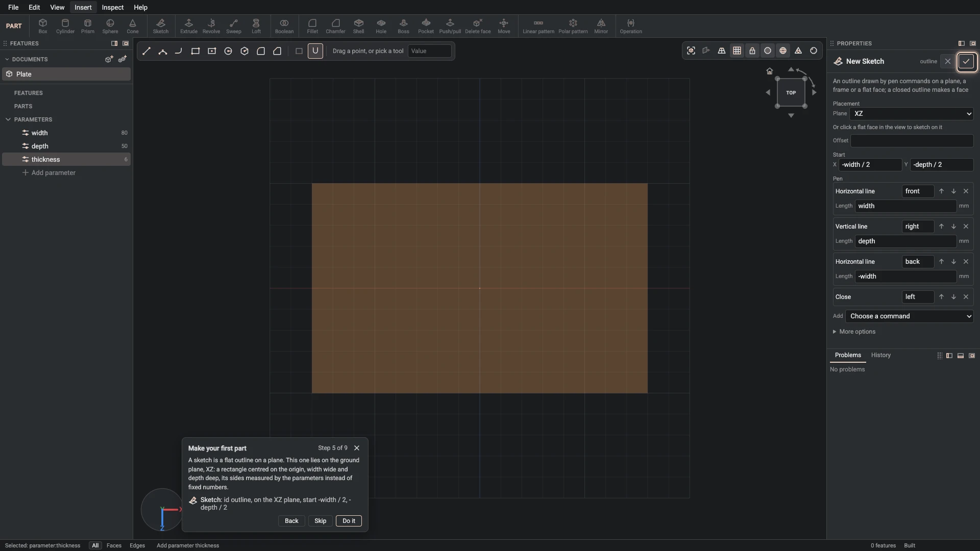Open the Insert menu
Viewport: 980px width, 551px height.
83,7
